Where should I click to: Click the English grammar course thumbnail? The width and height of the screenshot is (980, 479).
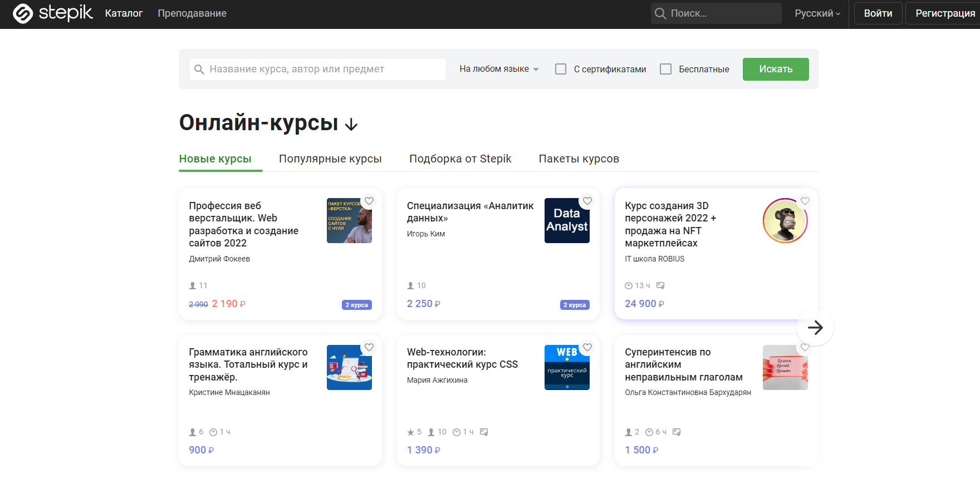[349, 367]
